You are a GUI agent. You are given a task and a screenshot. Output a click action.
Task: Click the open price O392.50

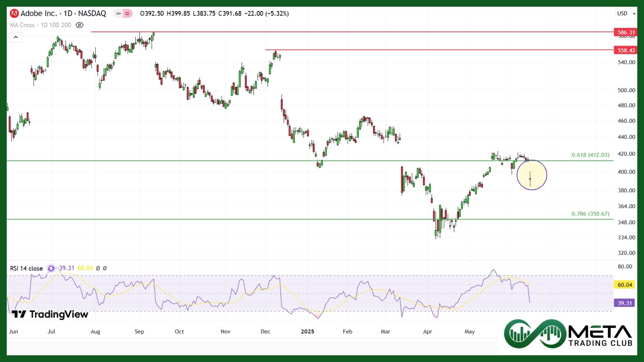click(x=152, y=13)
